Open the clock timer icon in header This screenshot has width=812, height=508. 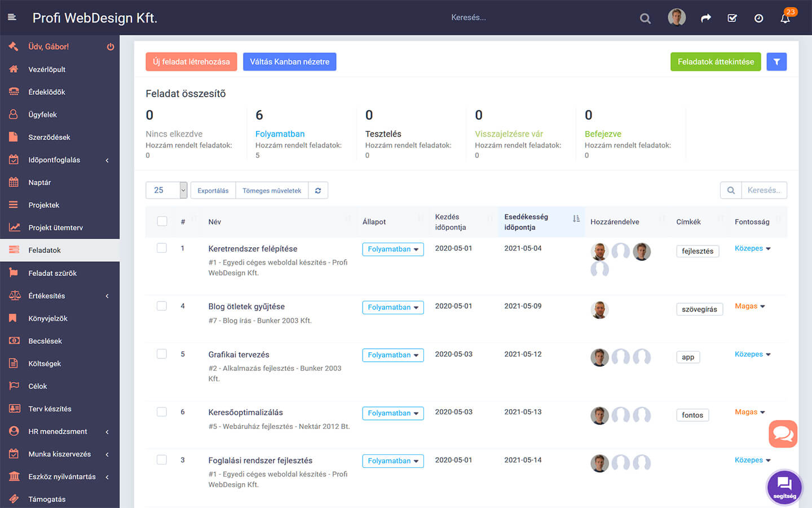pyautogui.click(x=758, y=18)
